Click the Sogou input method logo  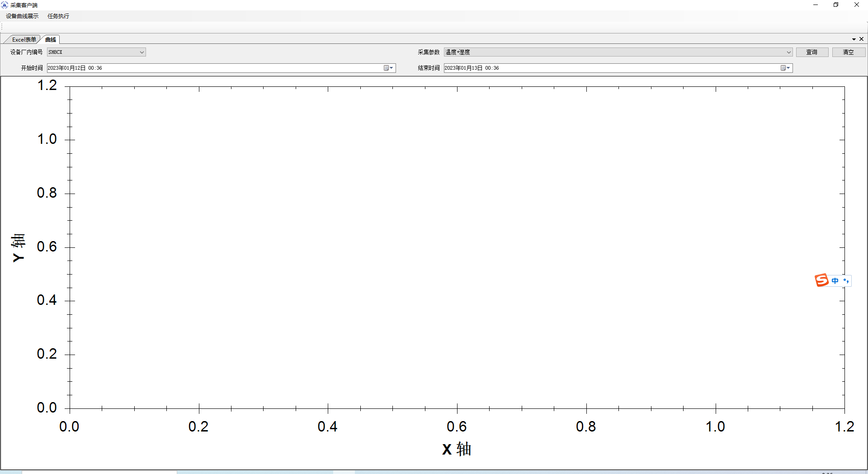pyautogui.click(x=821, y=280)
